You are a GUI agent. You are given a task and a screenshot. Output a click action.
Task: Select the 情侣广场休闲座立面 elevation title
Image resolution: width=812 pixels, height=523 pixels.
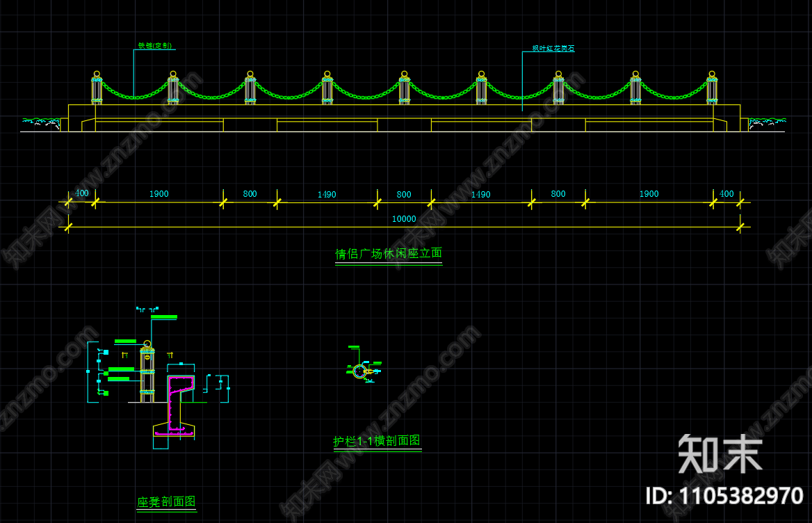coord(389,254)
